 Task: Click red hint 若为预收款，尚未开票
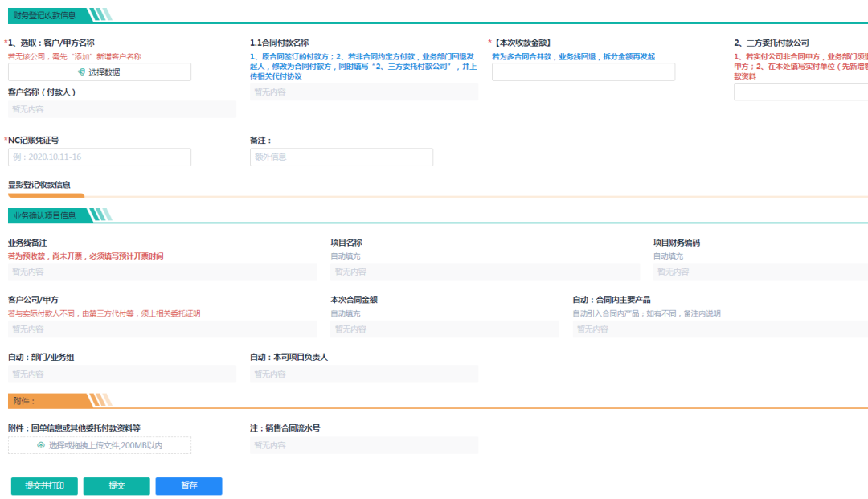point(86,256)
